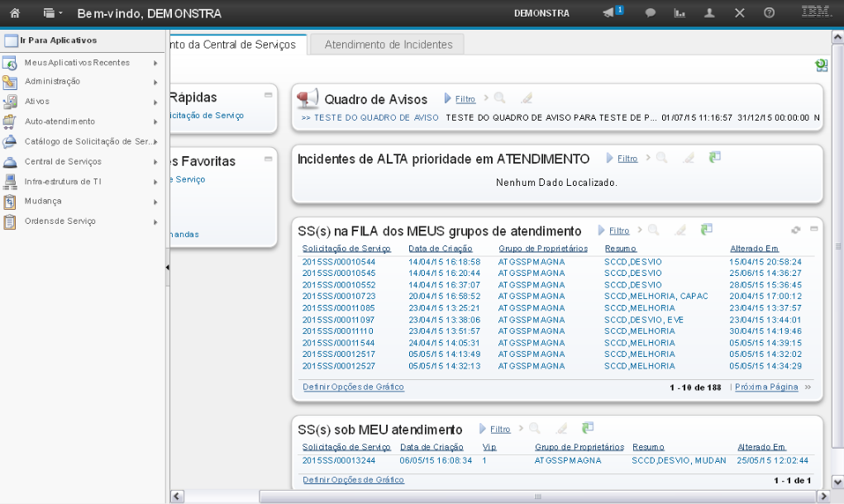Open the user profile icon
844x504 pixels.
(710, 14)
